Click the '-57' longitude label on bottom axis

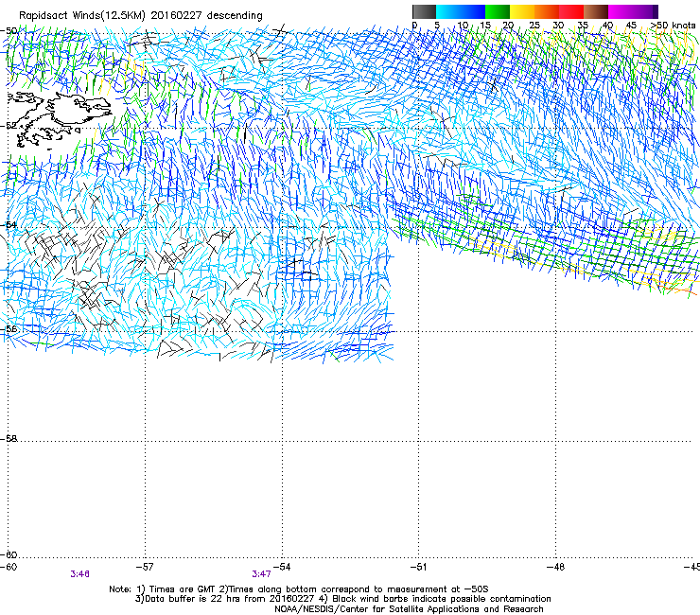click(x=145, y=567)
